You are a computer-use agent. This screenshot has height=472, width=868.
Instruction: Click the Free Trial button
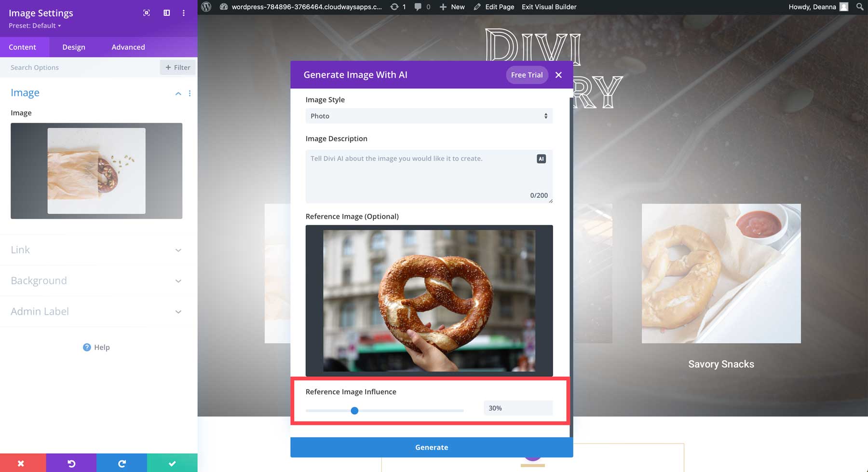527,75
